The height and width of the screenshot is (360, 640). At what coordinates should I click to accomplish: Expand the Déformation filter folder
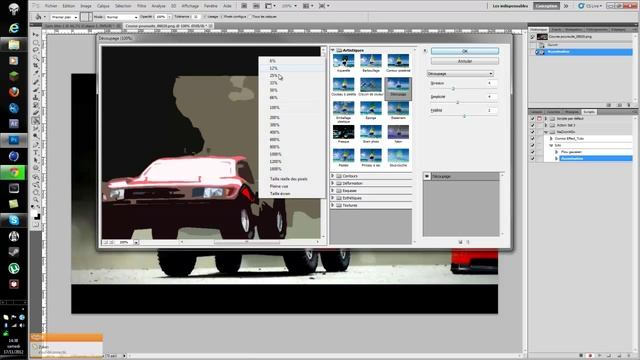click(333, 183)
